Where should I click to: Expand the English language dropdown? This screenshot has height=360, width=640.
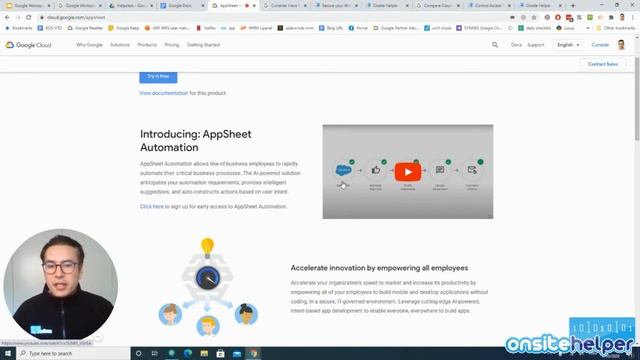click(x=568, y=45)
